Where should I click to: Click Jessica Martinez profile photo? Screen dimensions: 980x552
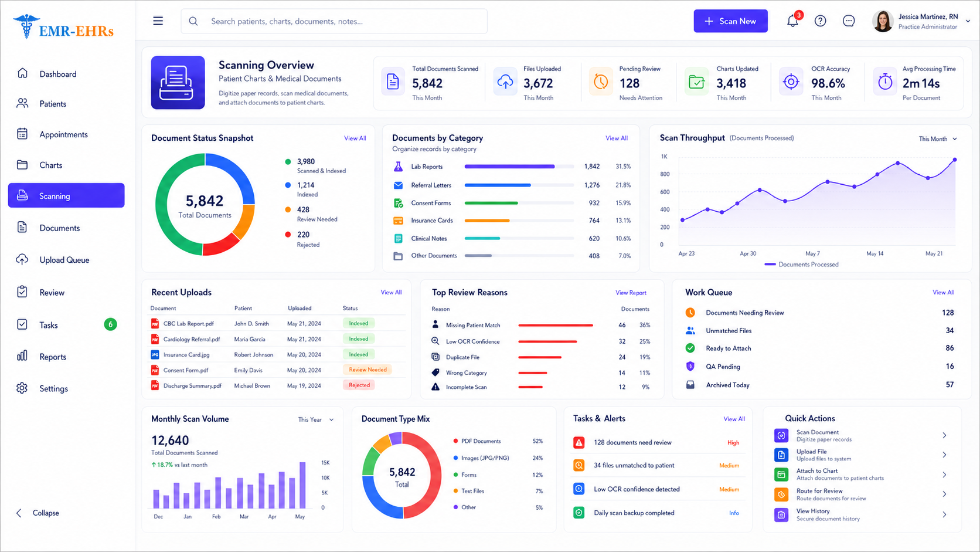point(883,21)
